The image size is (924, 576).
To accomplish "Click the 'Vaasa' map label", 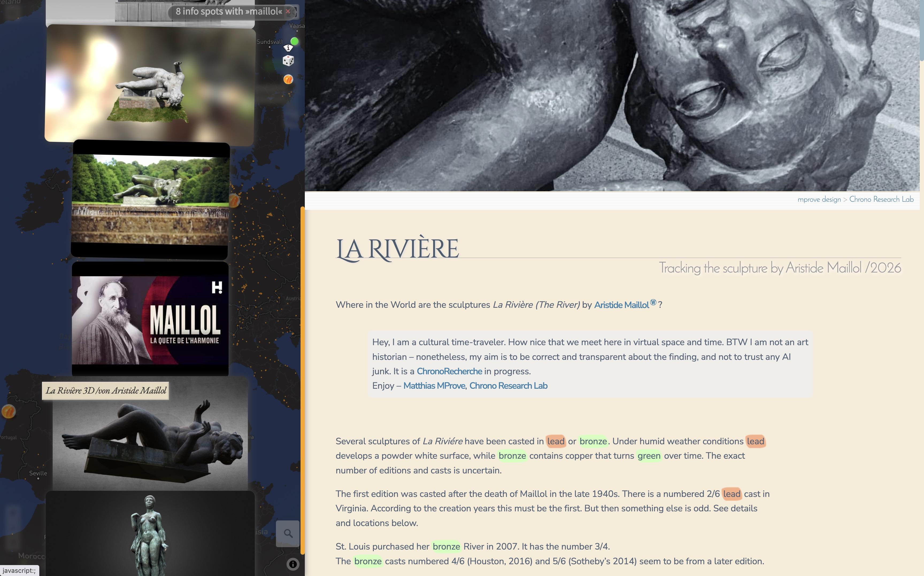I will tap(297, 26).
